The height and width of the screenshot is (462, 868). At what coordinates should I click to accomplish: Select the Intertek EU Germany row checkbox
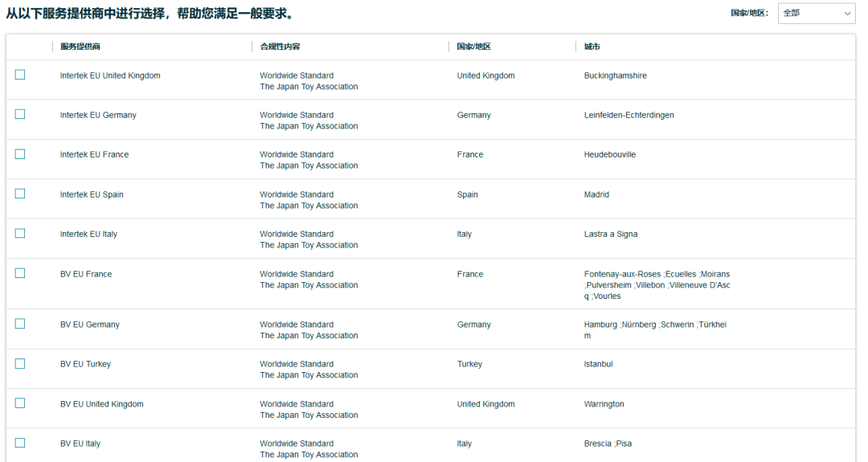point(20,114)
